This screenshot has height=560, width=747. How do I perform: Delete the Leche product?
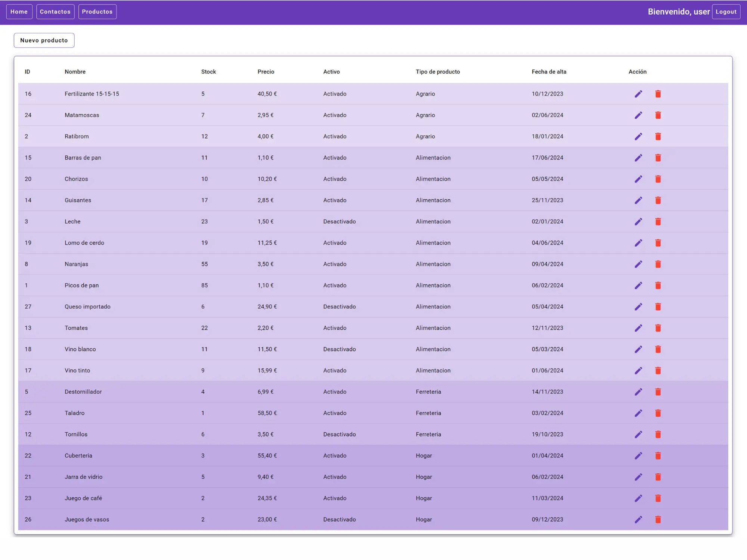pos(658,221)
